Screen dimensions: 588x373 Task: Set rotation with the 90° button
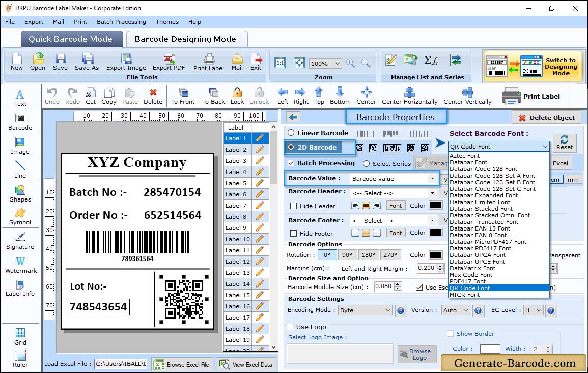[x=347, y=255]
